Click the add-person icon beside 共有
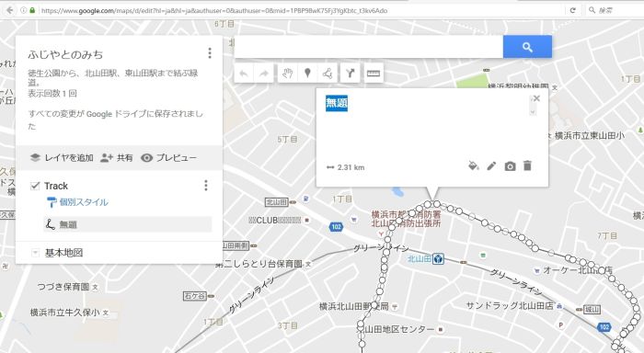 click(107, 157)
